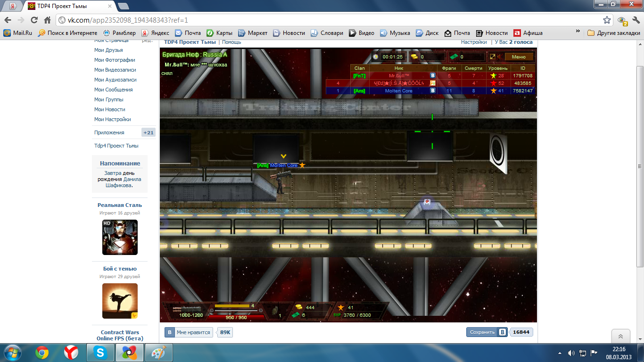Go back with the browser back arrow

click(x=8, y=20)
